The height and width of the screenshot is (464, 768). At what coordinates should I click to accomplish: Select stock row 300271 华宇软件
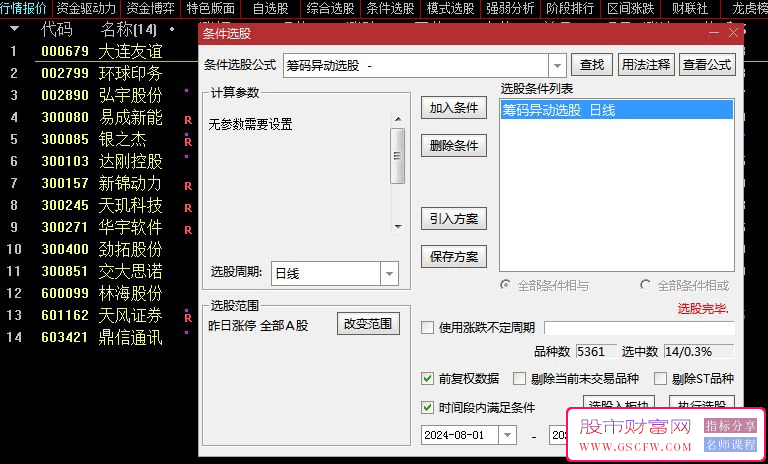tap(98, 227)
